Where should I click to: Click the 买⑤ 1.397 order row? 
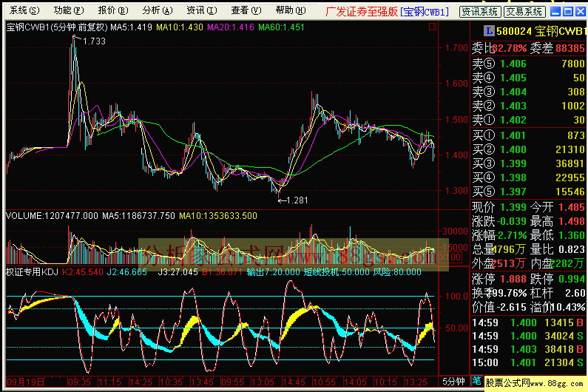pyautogui.click(x=528, y=192)
